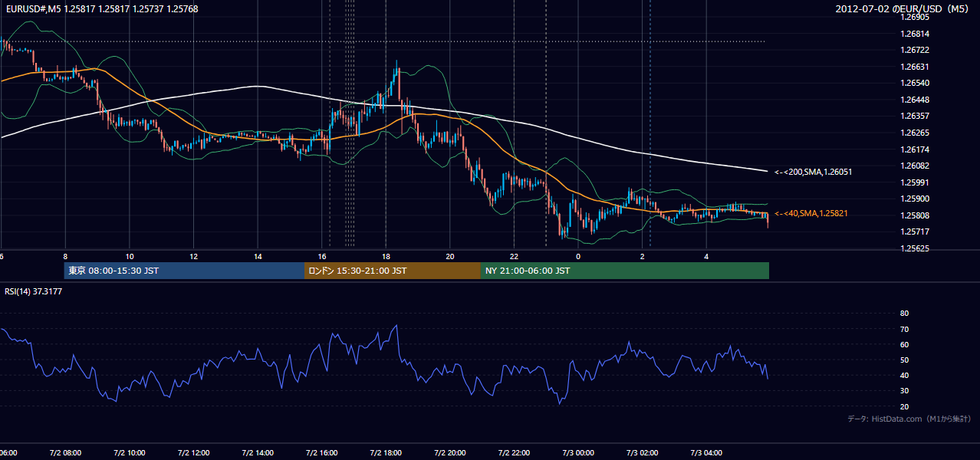The width and height of the screenshot is (980, 460).
Task: Click hour label 18 under the price chart
Action: 386,257
